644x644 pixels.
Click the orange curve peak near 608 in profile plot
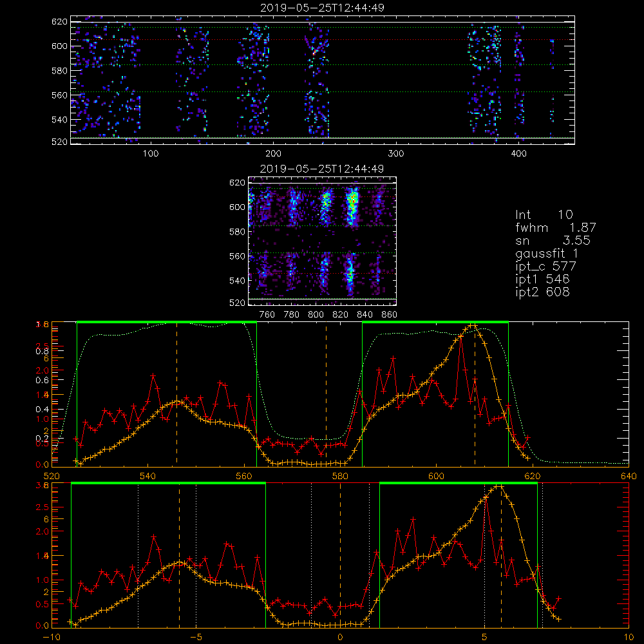coord(473,326)
